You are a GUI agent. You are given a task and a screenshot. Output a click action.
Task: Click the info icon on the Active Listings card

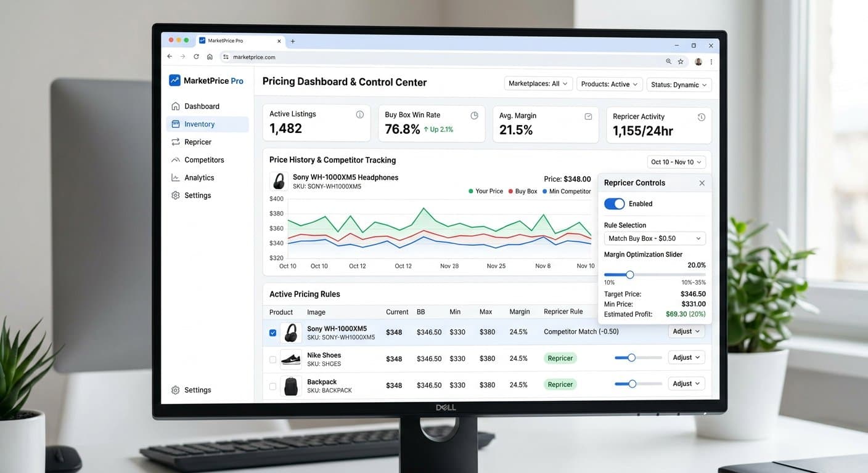click(x=360, y=115)
